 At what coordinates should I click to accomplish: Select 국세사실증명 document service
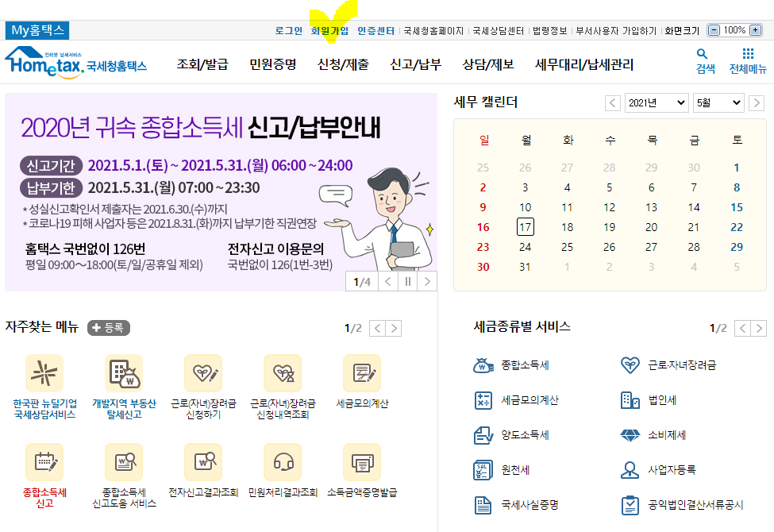516,505
